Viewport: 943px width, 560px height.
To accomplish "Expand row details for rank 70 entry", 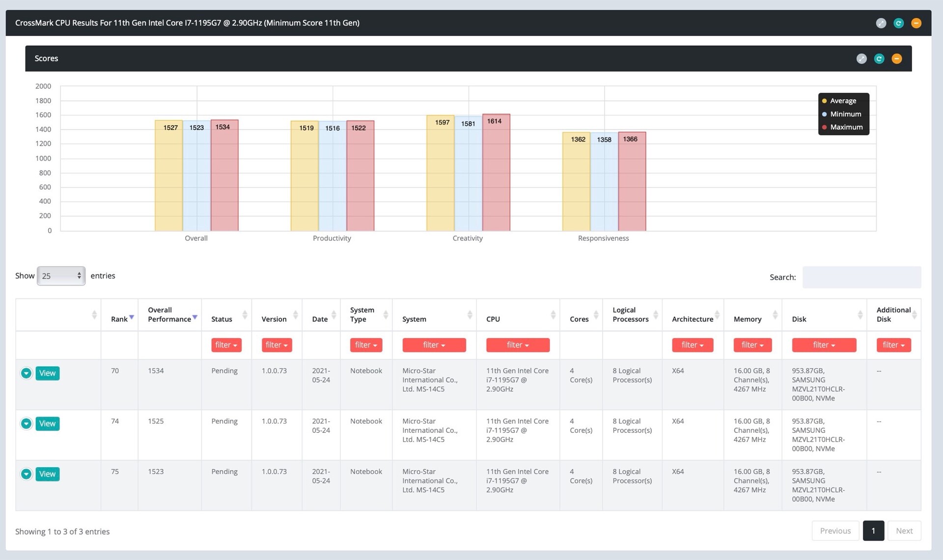I will [x=27, y=373].
